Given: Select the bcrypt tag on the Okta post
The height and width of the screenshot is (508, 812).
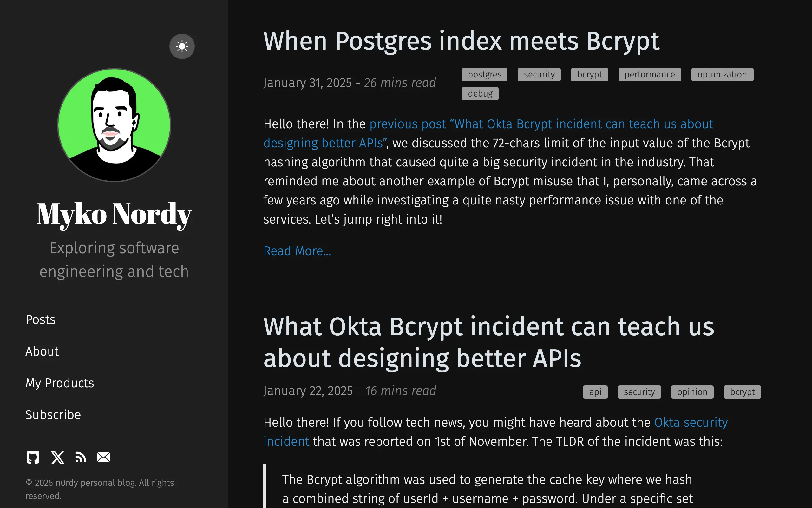Looking at the screenshot, I should 742,392.
